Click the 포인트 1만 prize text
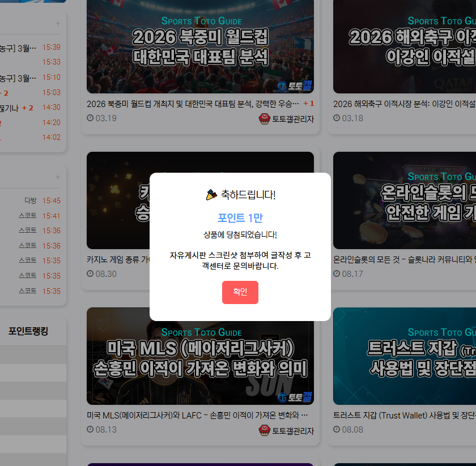Viewport: 476px width, 466px height. pyautogui.click(x=240, y=217)
